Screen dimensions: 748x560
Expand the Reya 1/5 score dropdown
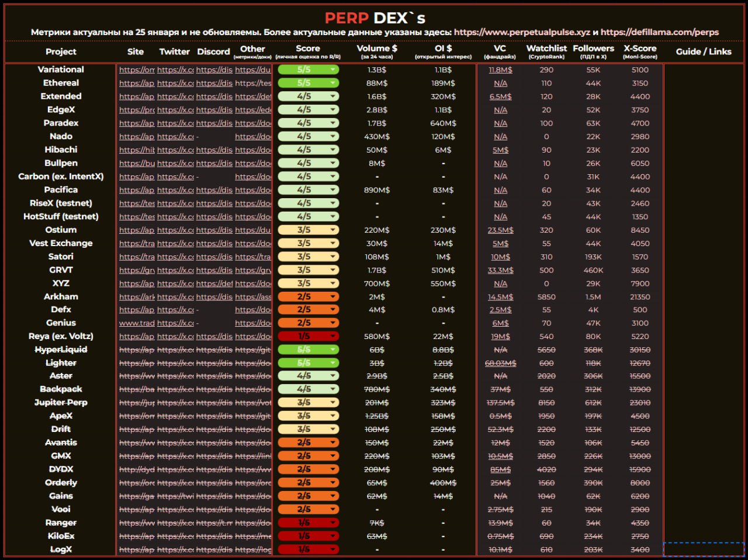coord(333,336)
